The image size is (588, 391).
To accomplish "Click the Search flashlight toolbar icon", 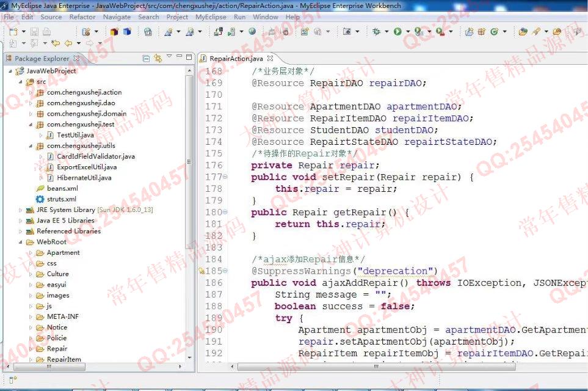I will (537, 32).
